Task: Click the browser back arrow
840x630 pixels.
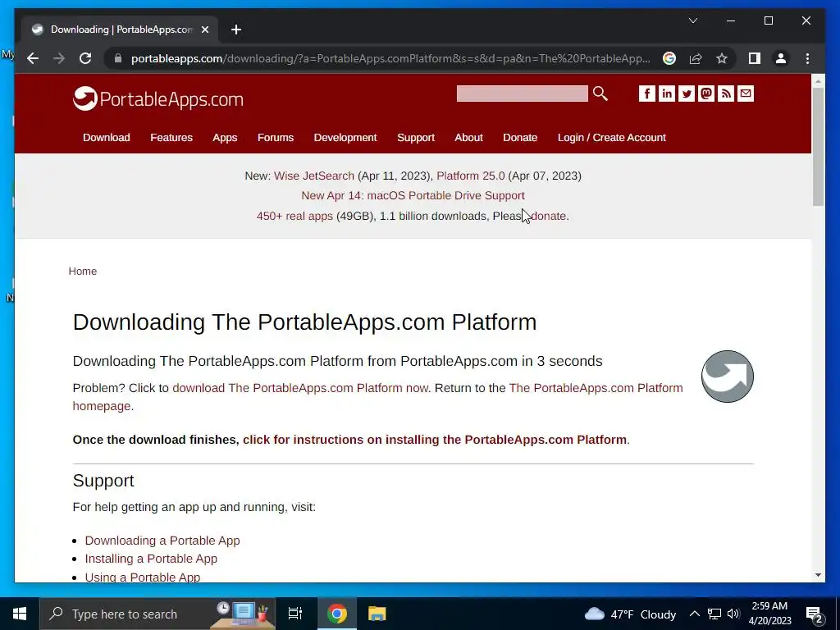Action: point(33,58)
